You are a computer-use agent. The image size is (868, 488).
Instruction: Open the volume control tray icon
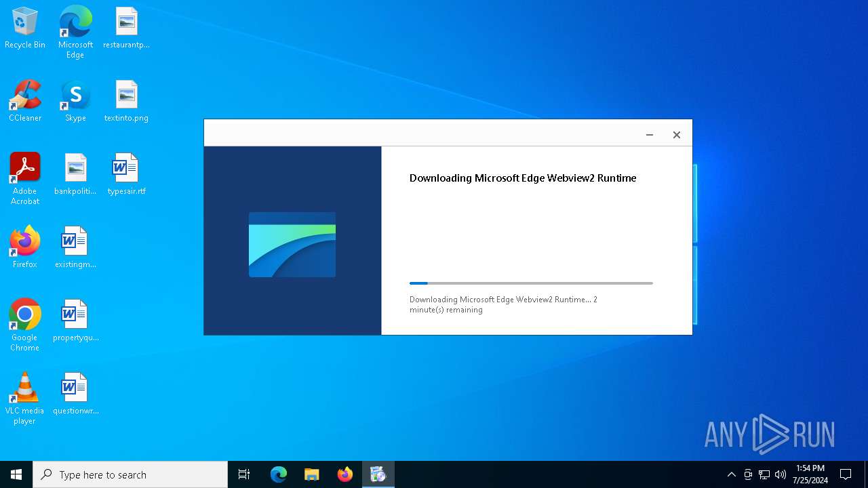point(781,474)
